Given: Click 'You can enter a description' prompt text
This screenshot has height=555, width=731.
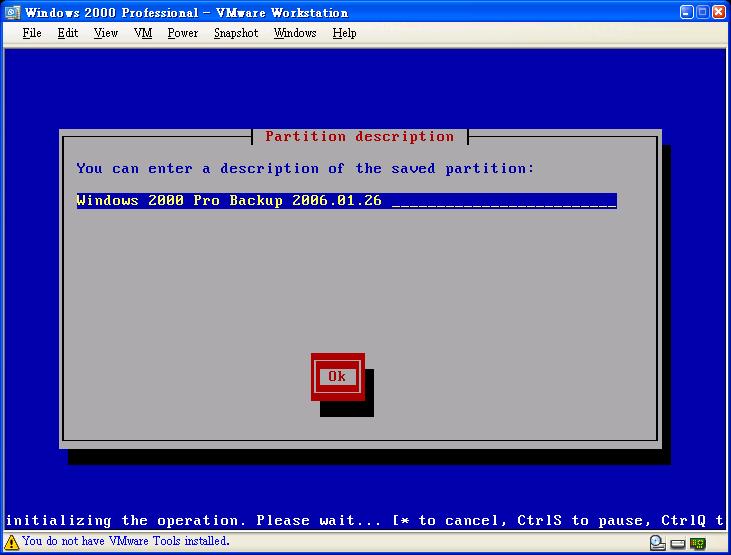Looking at the screenshot, I should (305, 168).
